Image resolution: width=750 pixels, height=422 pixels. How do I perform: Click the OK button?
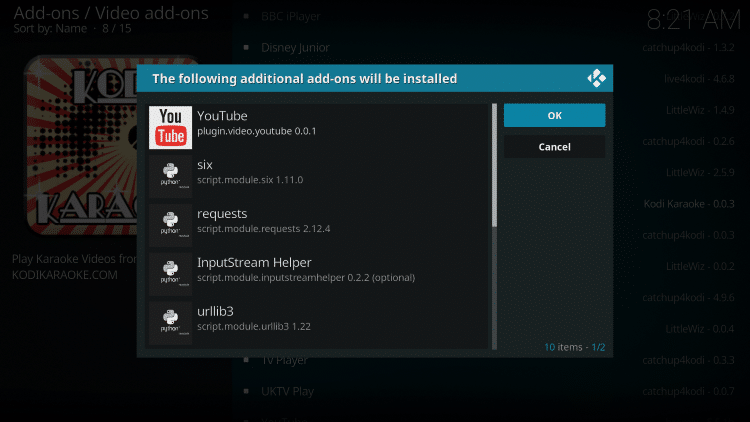(554, 115)
